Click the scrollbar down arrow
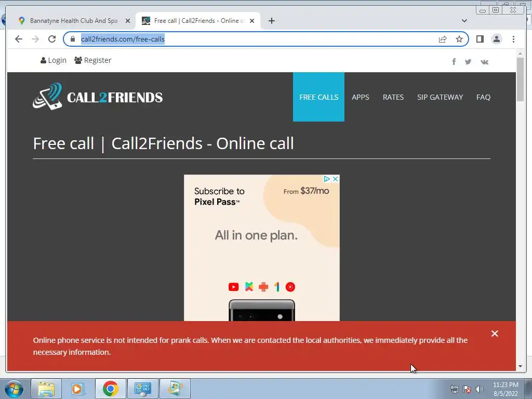Viewport: 532px width, 399px height. point(520,366)
